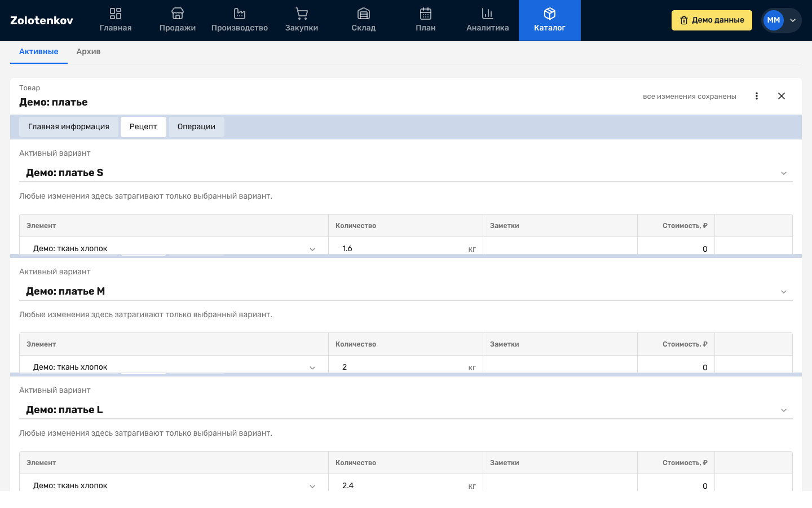The width and height of the screenshot is (812, 508).
Task: Close the Демо: платье product card
Action: pyautogui.click(x=782, y=96)
